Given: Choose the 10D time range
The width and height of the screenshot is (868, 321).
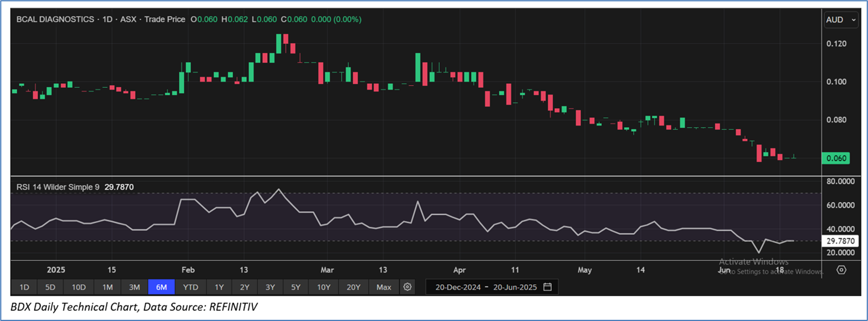Looking at the screenshot, I should (x=79, y=287).
